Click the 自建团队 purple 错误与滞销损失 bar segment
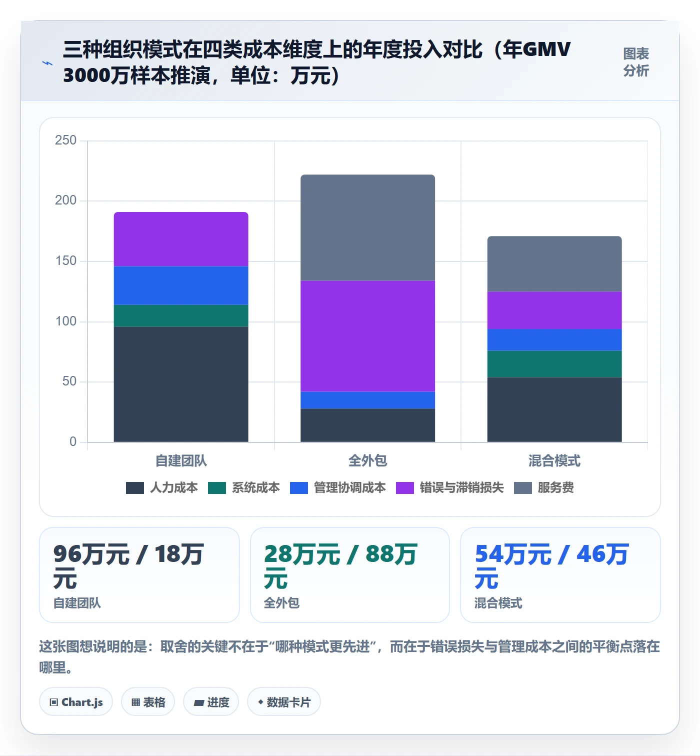This screenshot has width=700, height=756. pos(181,239)
